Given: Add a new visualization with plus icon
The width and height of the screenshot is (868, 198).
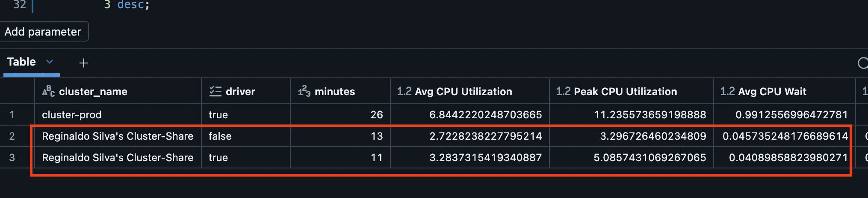Looking at the screenshot, I should pos(84,63).
